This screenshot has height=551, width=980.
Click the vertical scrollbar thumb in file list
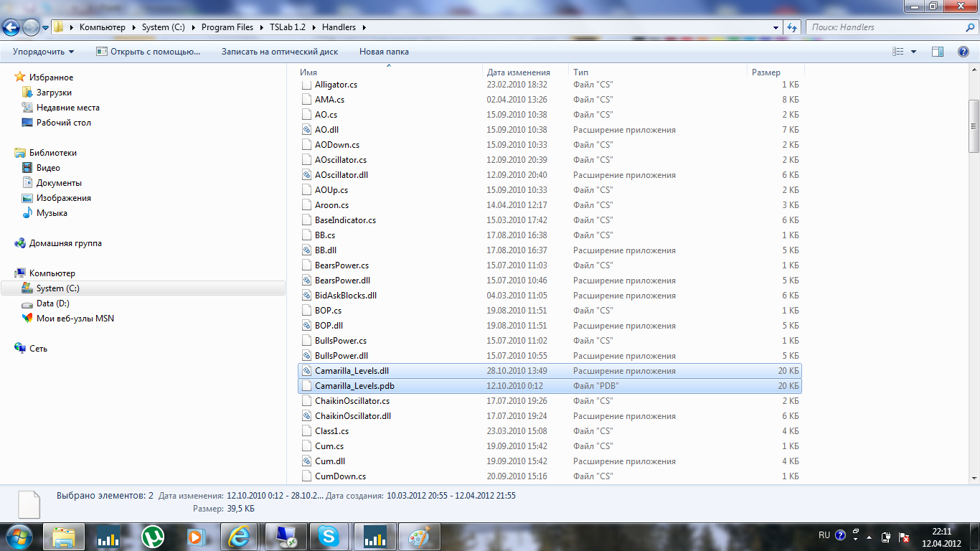974,126
